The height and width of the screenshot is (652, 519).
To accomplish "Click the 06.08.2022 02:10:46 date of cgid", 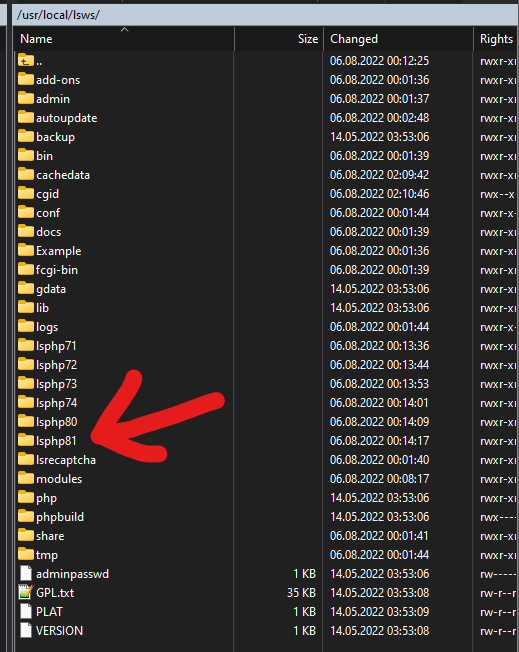I will pos(379,194).
